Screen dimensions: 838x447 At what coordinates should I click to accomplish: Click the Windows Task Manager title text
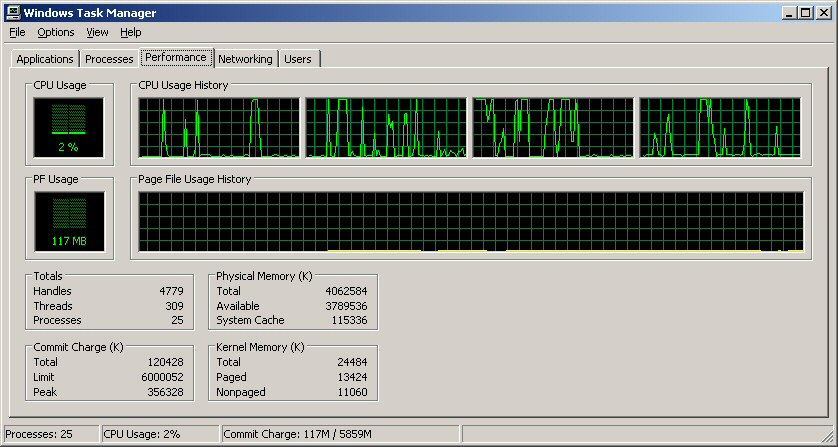pyautogui.click(x=90, y=12)
